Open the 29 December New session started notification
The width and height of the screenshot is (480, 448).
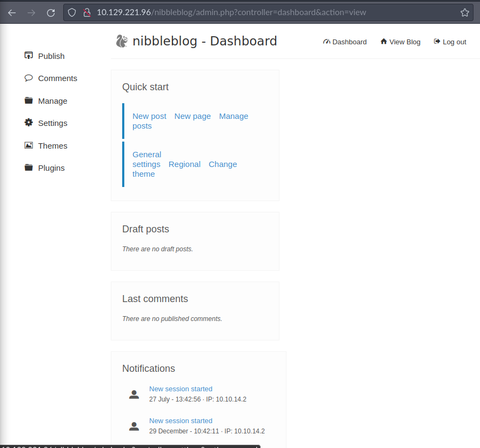coord(181,421)
